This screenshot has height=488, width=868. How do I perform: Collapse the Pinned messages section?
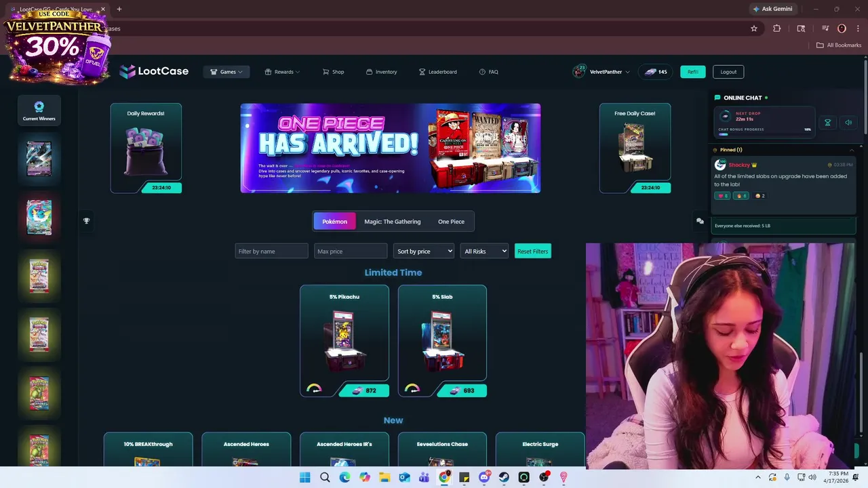click(x=852, y=150)
